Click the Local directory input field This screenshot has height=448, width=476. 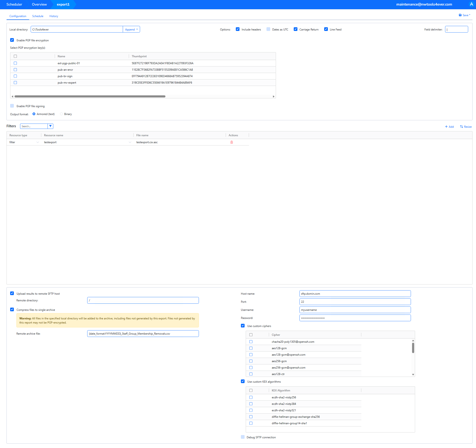click(77, 29)
